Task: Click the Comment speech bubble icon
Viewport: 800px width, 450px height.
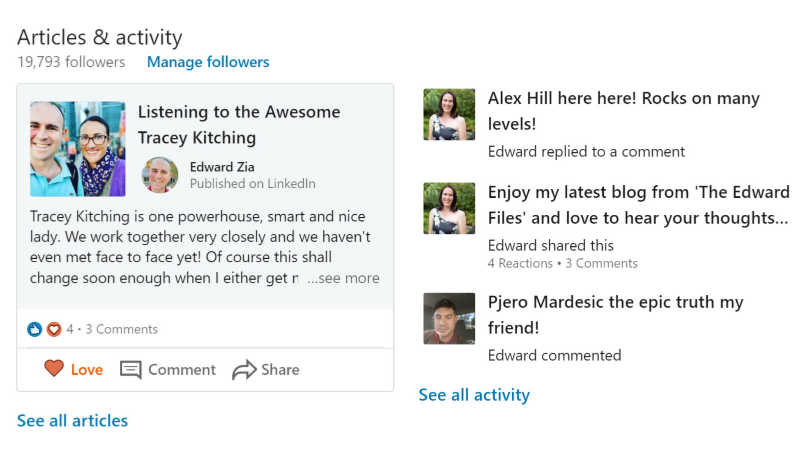Action: pos(131,369)
